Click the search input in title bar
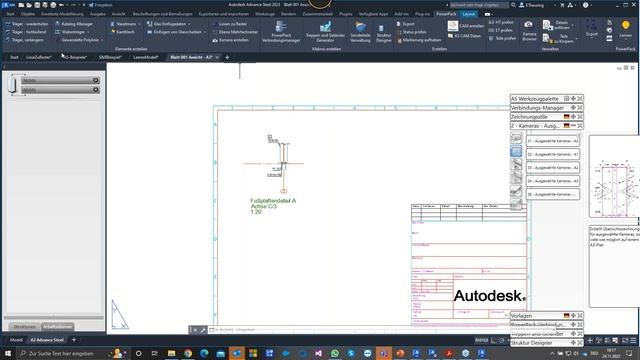Screen dimensions: 640x360 (x=479, y=5)
